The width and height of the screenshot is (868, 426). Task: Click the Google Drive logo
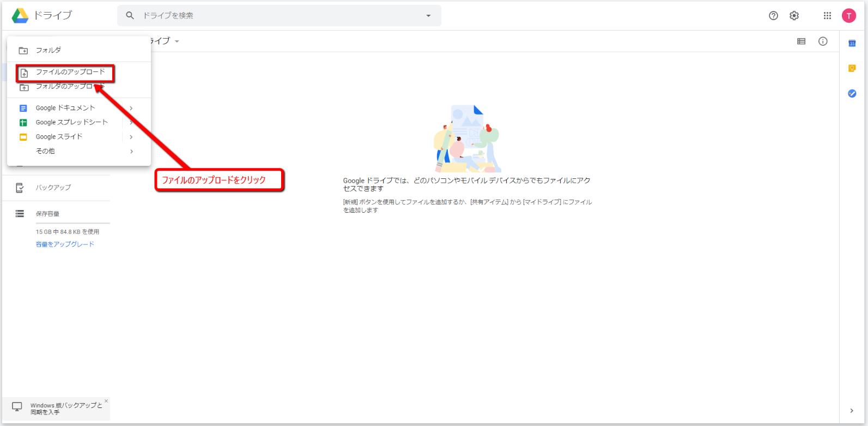coord(21,16)
